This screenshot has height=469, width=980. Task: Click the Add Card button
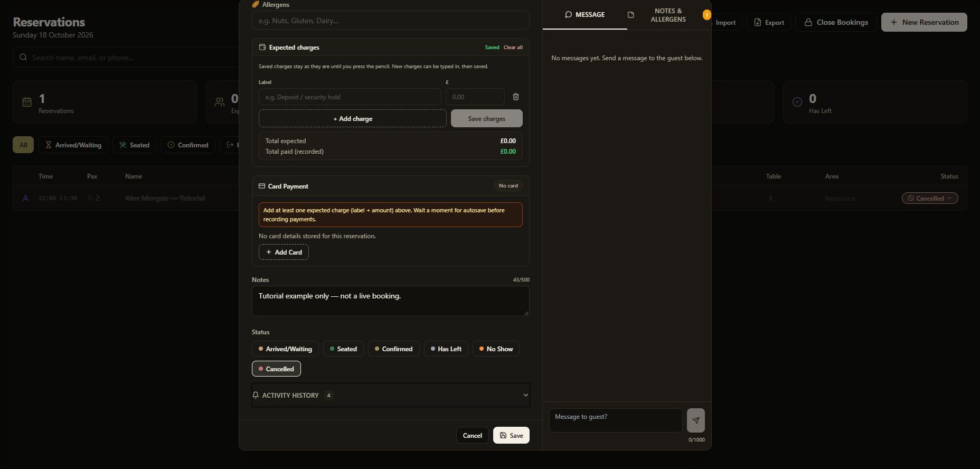click(x=284, y=252)
